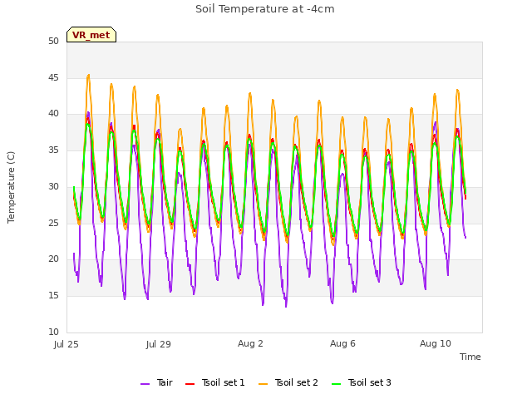Click the Jul 25 x-axis tick label
Viewport: 532px width, 399px height.
pos(66,344)
